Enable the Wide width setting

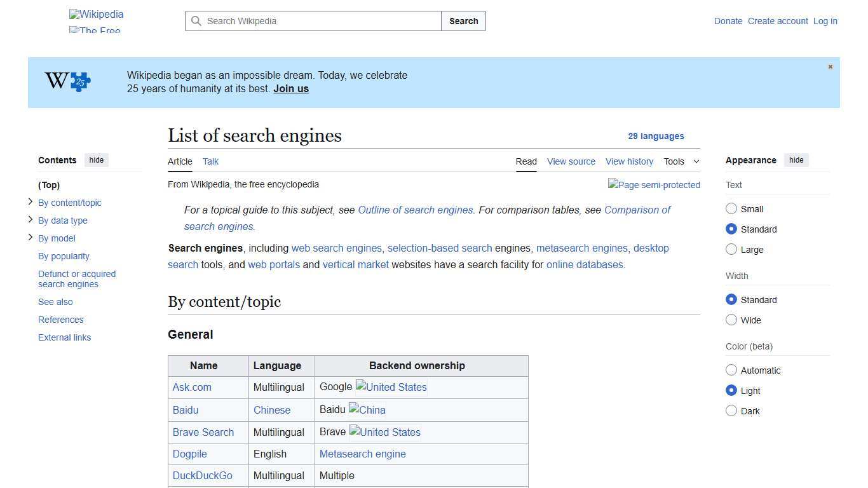tap(731, 320)
